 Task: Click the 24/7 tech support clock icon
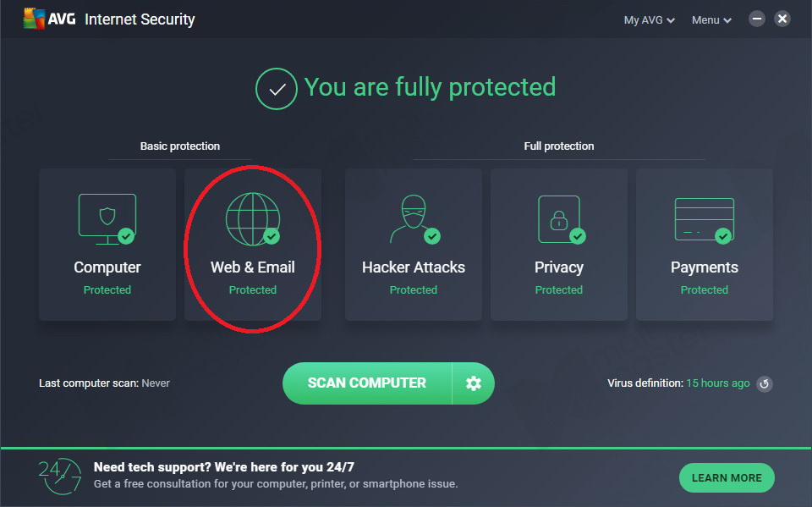(x=60, y=476)
